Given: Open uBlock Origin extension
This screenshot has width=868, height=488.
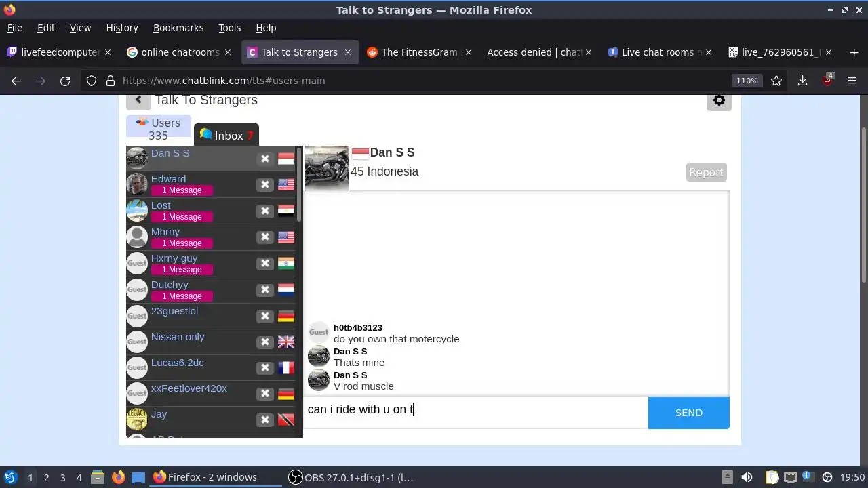Looking at the screenshot, I should [x=827, y=80].
